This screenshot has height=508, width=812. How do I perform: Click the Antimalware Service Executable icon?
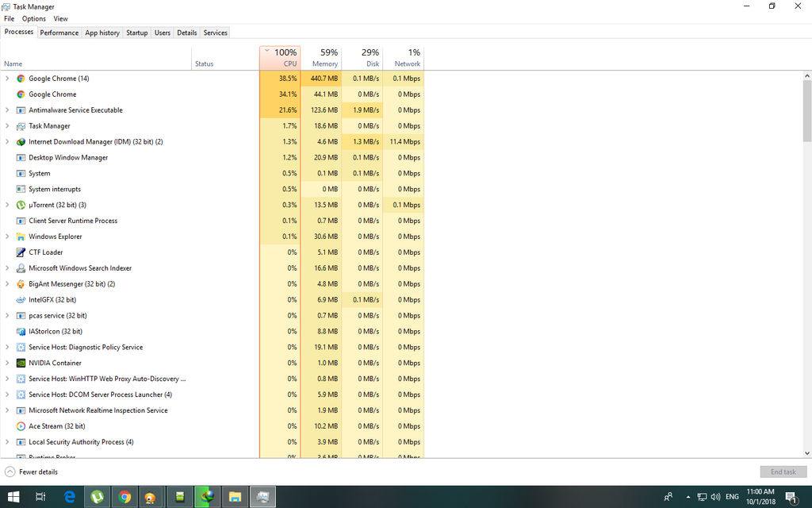(x=21, y=110)
